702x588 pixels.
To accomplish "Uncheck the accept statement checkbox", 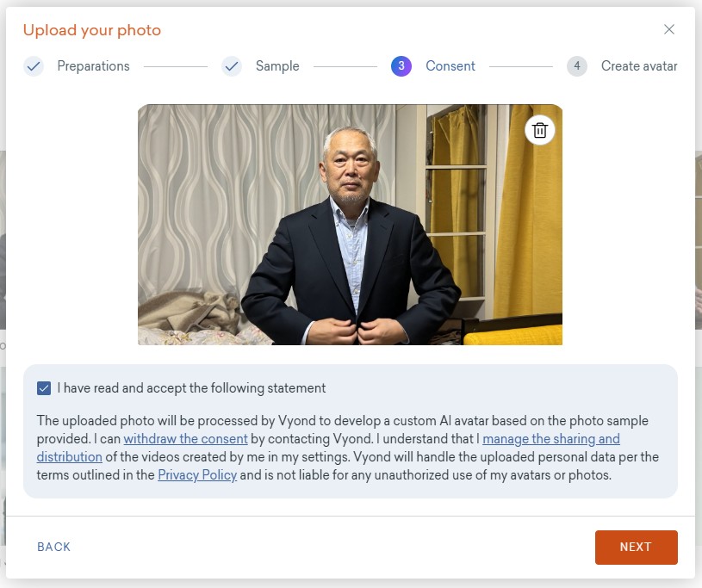I will pyautogui.click(x=44, y=388).
